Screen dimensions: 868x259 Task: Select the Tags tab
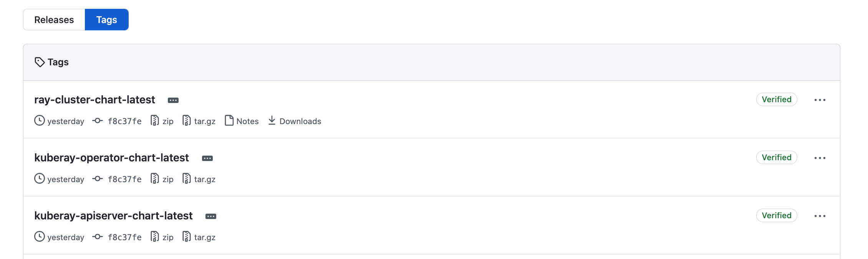click(x=106, y=19)
